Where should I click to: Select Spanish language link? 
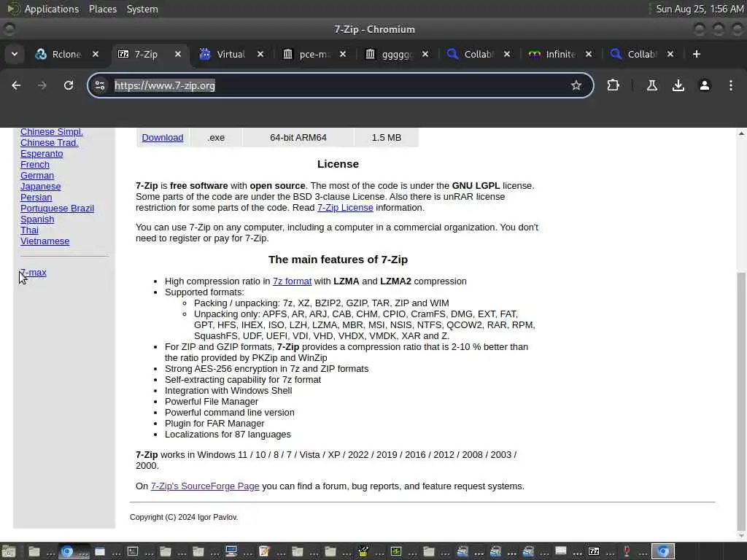tap(37, 219)
